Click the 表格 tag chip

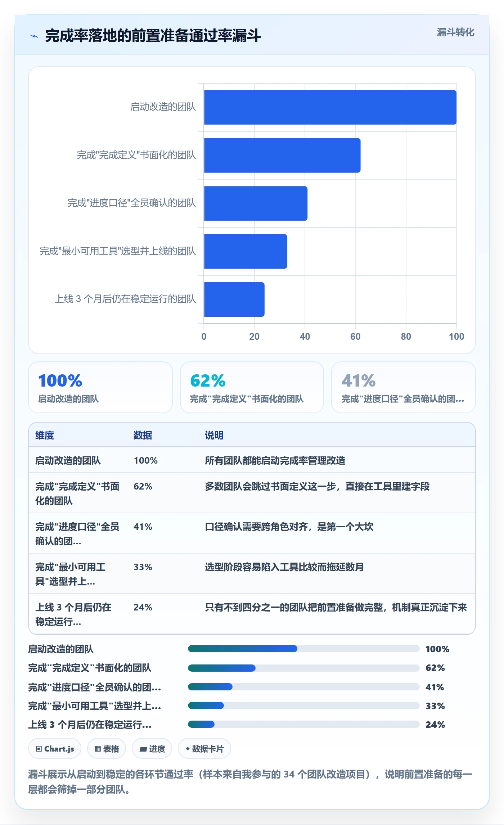107,749
